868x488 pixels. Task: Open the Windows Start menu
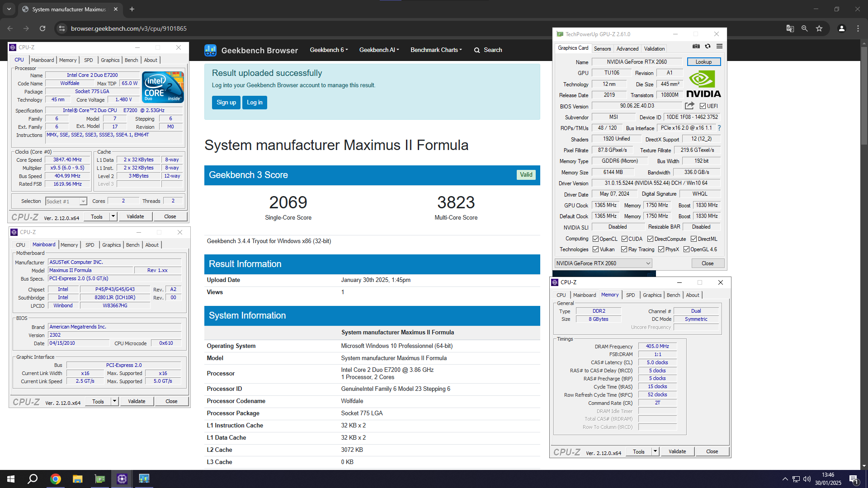click(x=11, y=479)
